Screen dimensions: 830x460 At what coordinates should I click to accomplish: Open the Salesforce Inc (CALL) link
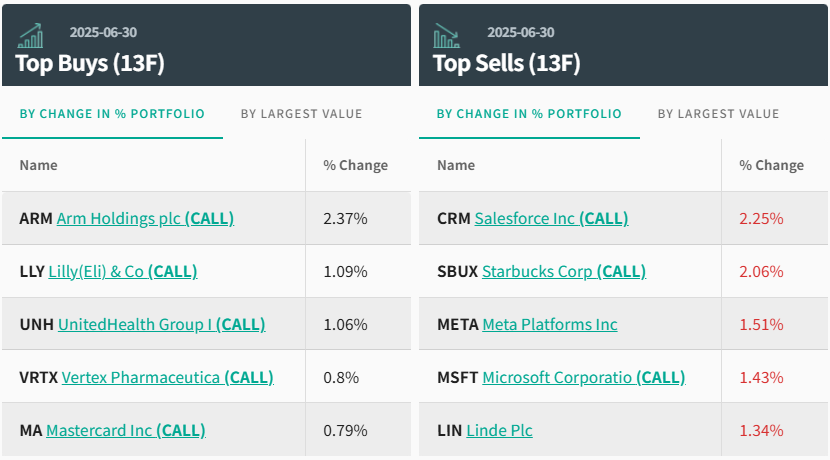pos(551,218)
